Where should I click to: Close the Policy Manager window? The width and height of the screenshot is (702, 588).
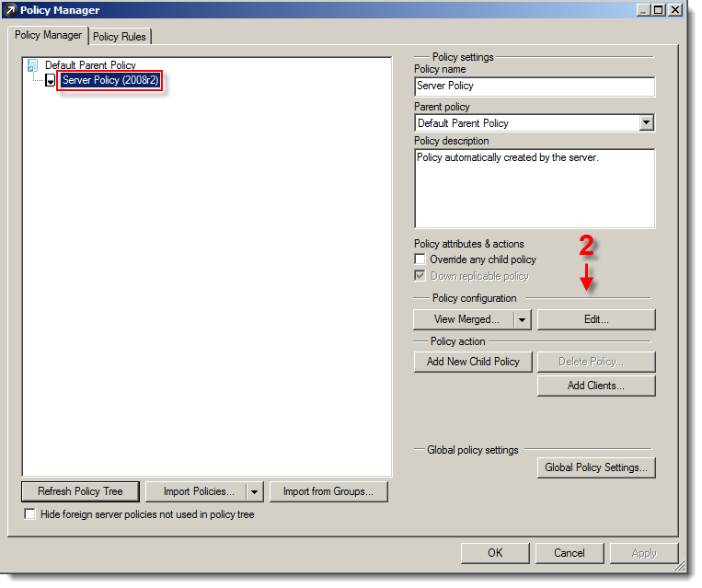pos(674,10)
